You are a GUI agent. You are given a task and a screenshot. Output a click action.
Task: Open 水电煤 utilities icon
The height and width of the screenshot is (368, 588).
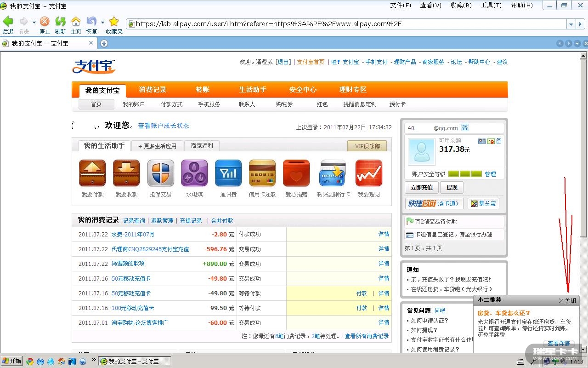tap(194, 173)
